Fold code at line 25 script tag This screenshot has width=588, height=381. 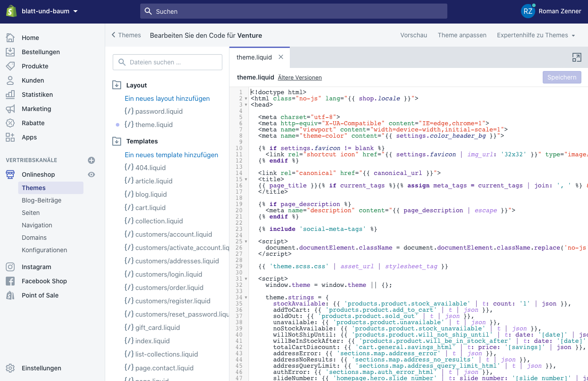point(246,242)
